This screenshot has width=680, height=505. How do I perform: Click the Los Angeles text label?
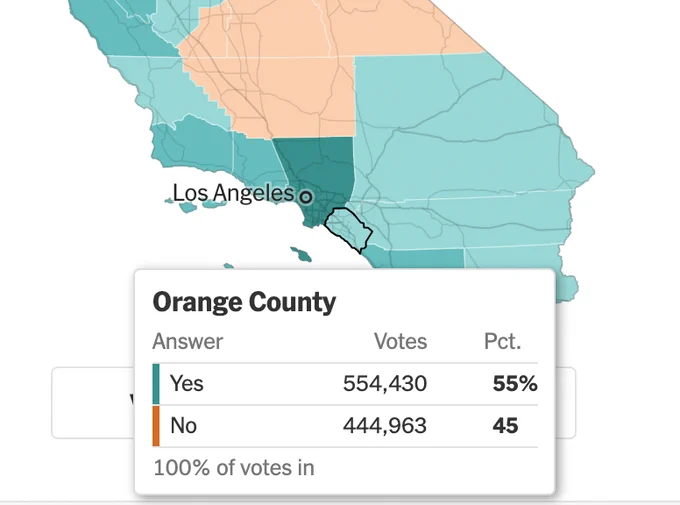point(233,193)
